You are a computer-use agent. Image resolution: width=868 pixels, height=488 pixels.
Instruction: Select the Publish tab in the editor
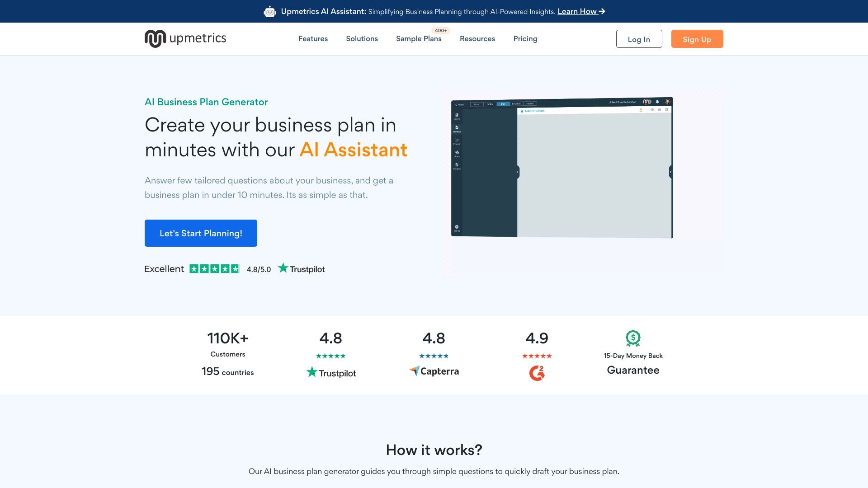pos(530,103)
